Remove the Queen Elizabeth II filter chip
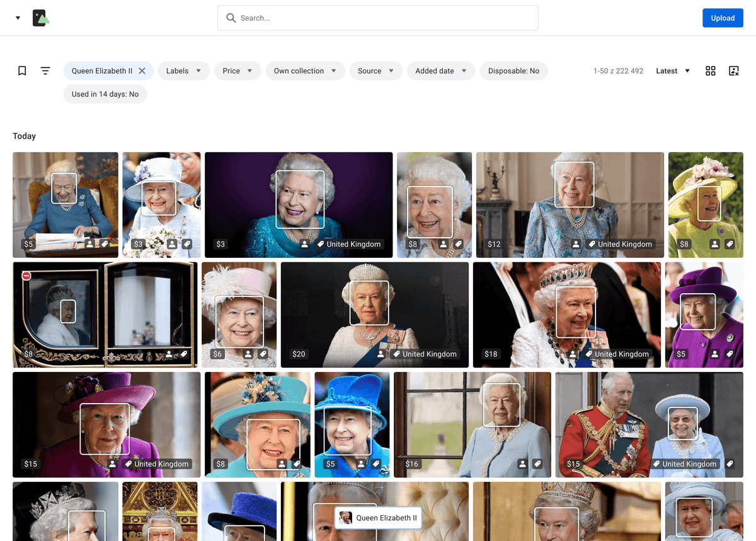Screen dimensions: 756x541 click(142, 71)
